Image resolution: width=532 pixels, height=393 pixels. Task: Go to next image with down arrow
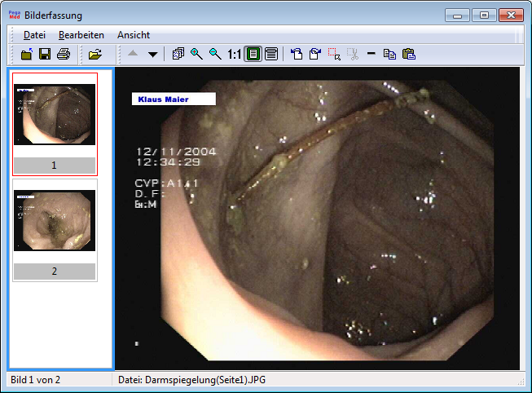(152, 55)
